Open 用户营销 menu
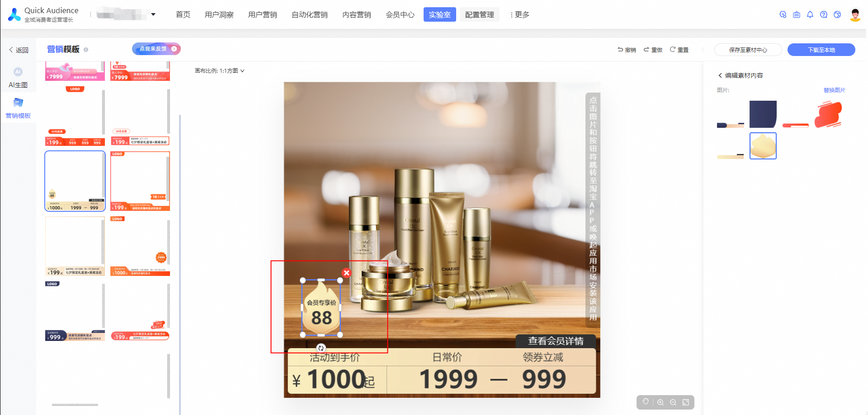Viewport: 868px width, 415px height. click(x=263, y=14)
